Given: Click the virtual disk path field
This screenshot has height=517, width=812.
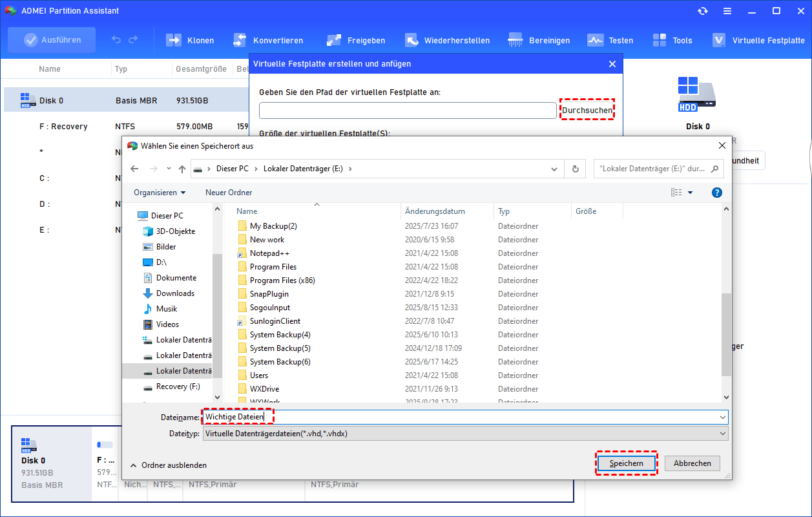Looking at the screenshot, I should point(408,111).
